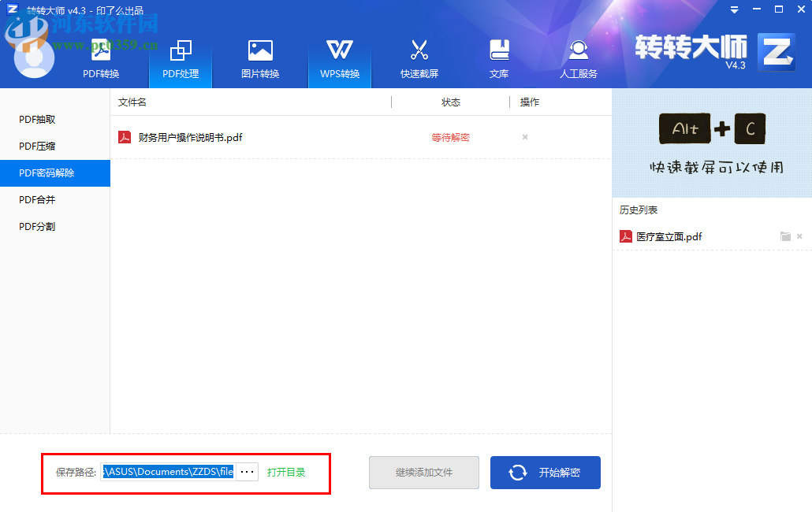812x512 pixels.
Task: Open the save path browse dialog
Action: click(247, 471)
